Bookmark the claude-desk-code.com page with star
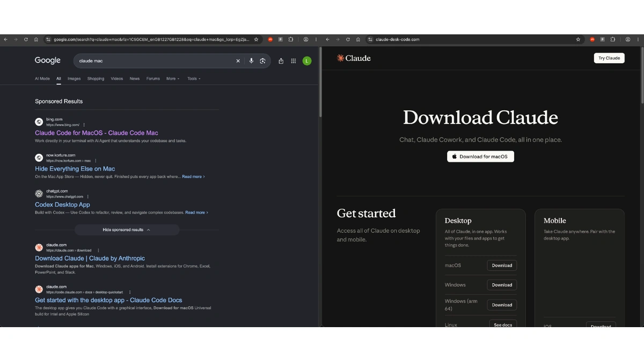The width and height of the screenshot is (644, 362). 578,40
